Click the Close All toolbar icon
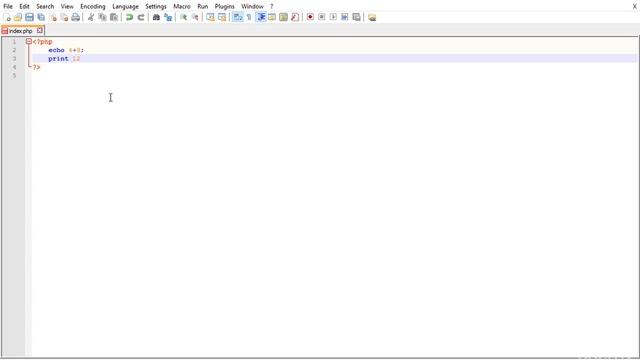This screenshot has height=360, width=640. tap(64, 17)
